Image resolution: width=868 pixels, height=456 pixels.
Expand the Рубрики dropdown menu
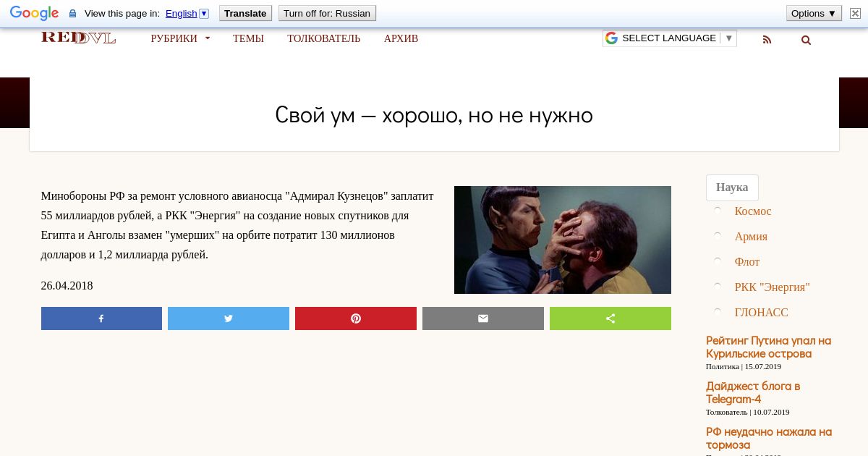tap(180, 38)
